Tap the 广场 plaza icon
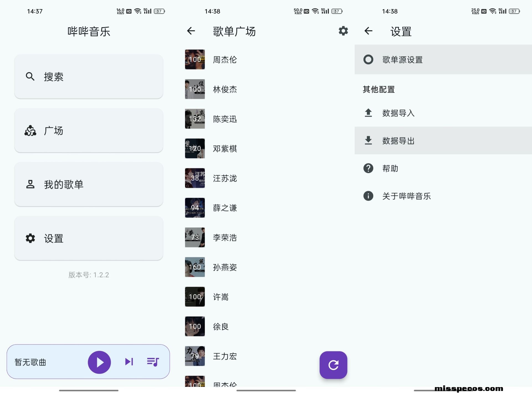Screen dimensions: 532x394 point(30,130)
